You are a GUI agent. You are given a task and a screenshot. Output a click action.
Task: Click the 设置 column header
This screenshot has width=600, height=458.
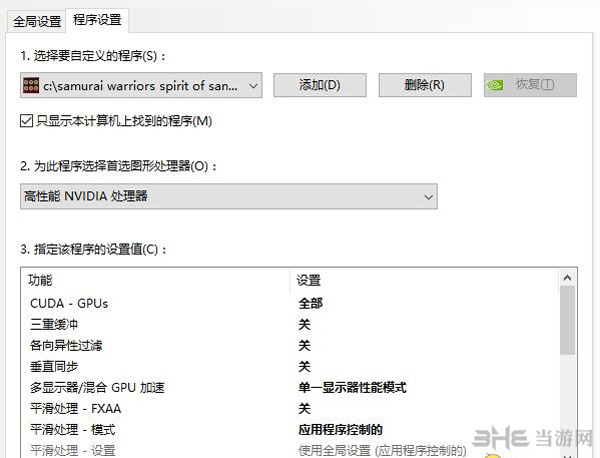tap(309, 280)
